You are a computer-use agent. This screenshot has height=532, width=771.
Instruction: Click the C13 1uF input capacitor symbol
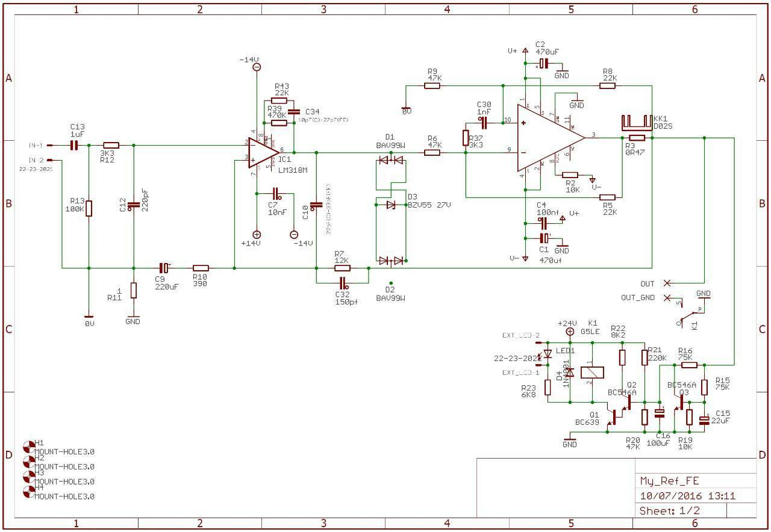point(75,145)
